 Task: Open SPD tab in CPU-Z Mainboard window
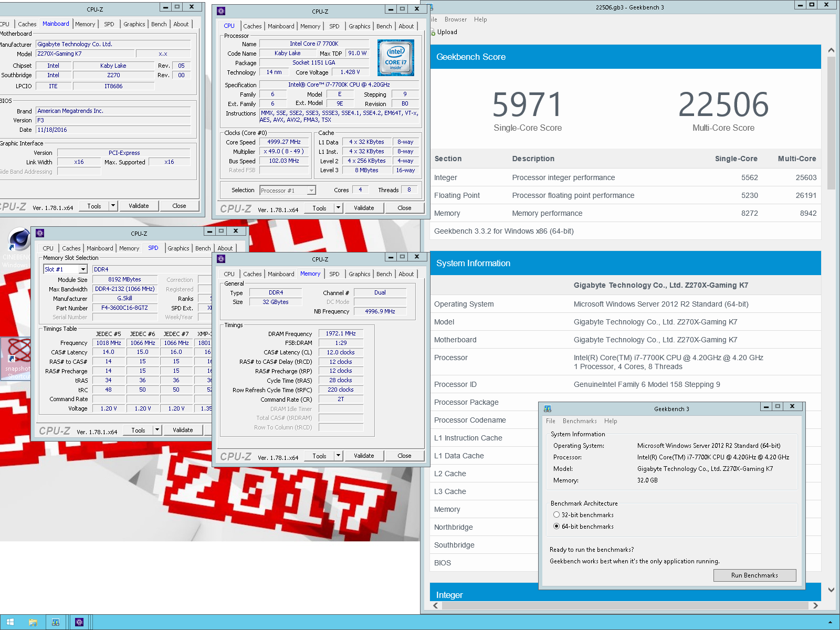109,24
